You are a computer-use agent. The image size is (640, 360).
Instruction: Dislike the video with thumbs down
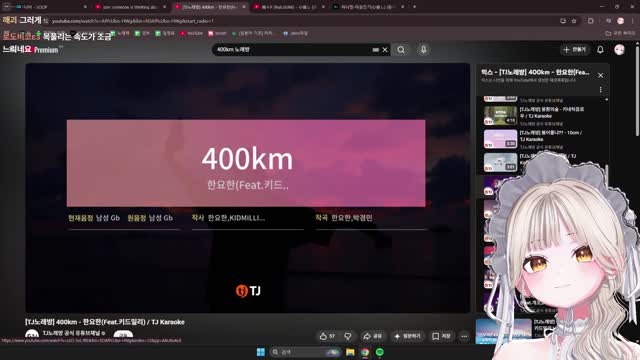coord(348,336)
